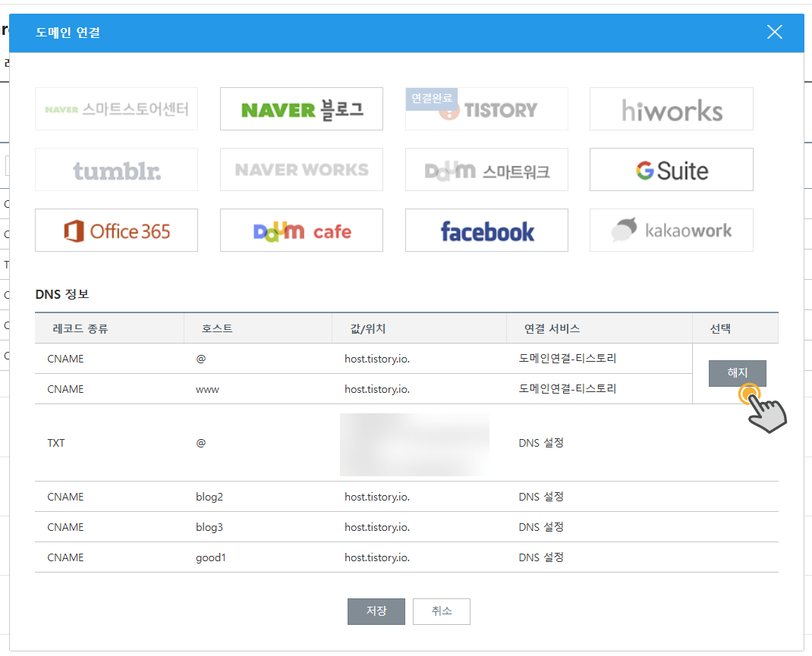
Task: Click the 도메인 연결 dialog title
Action: (68, 33)
